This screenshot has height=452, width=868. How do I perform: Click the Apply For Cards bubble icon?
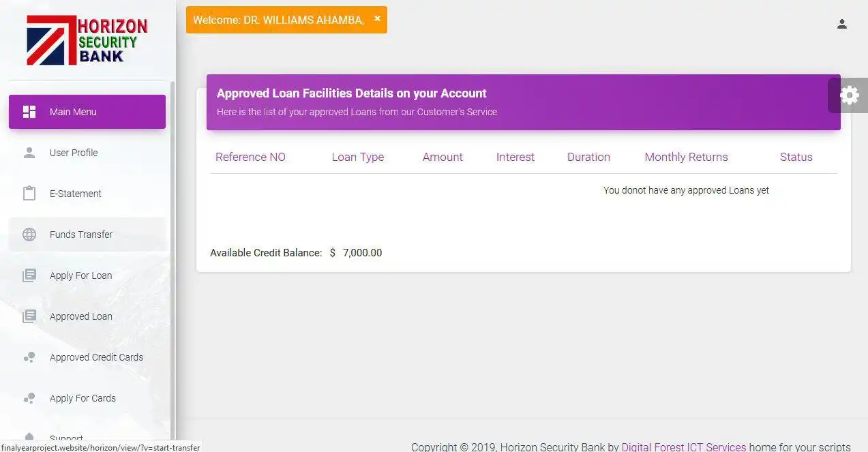coord(29,398)
